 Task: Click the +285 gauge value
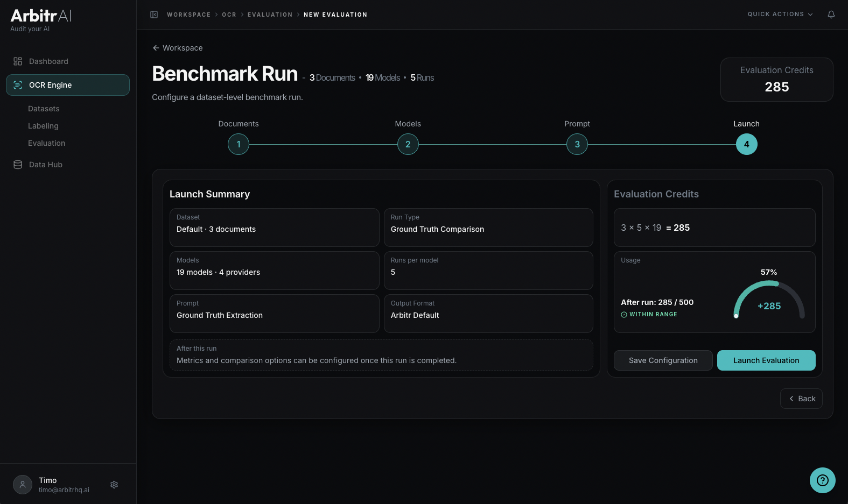769,306
